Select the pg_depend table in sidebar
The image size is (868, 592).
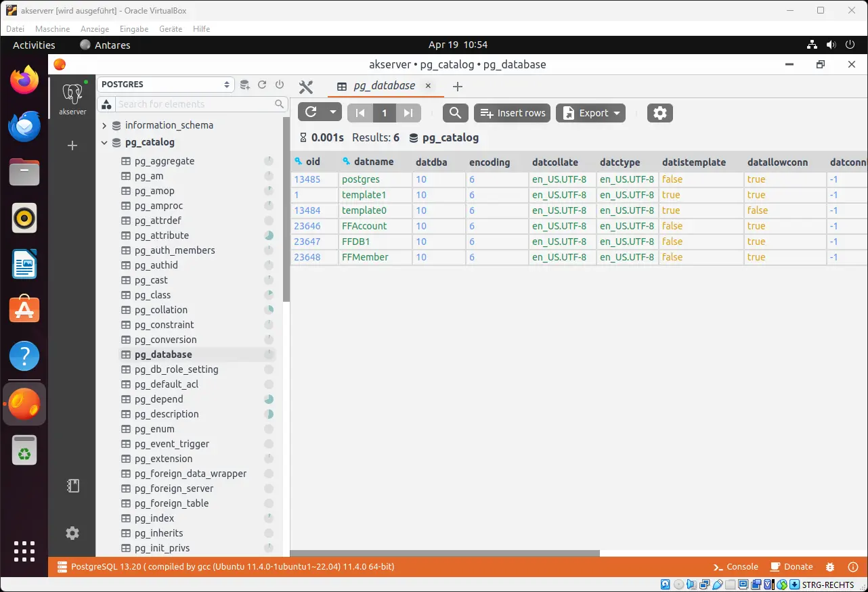click(158, 399)
